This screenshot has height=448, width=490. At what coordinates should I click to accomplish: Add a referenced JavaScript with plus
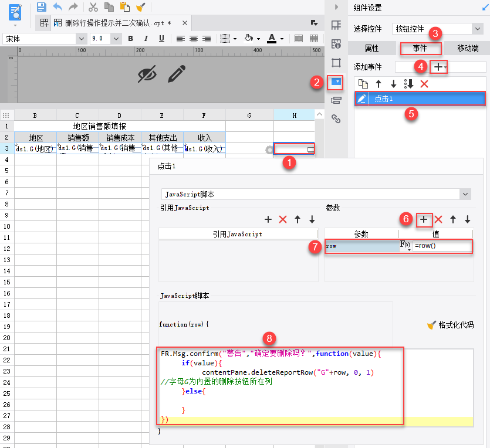[x=268, y=219]
